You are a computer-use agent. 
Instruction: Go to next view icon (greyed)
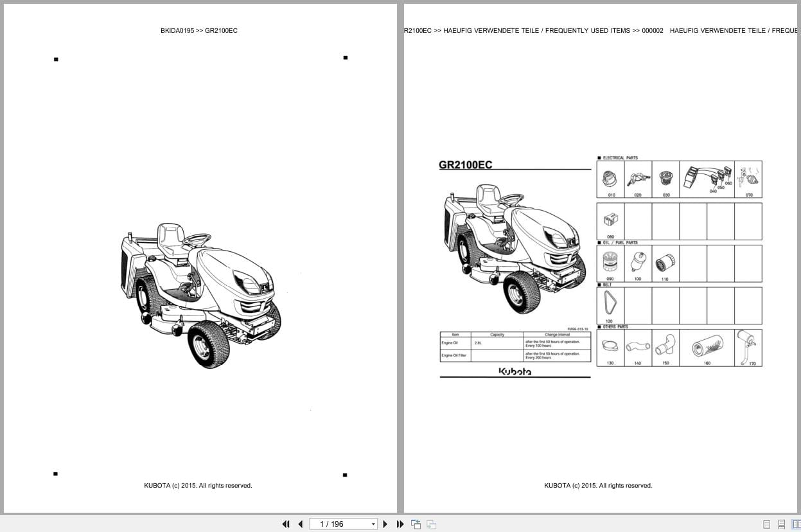(x=432, y=524)
